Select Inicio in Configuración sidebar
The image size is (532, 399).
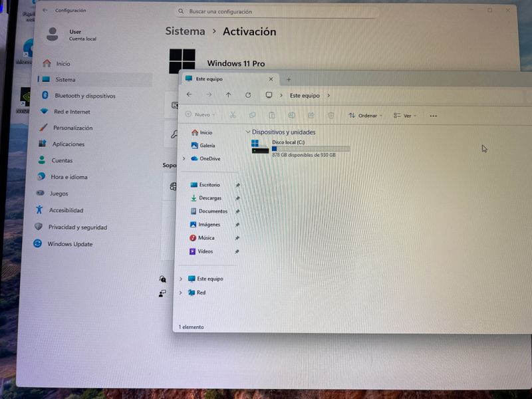click(x=57, y=63)
